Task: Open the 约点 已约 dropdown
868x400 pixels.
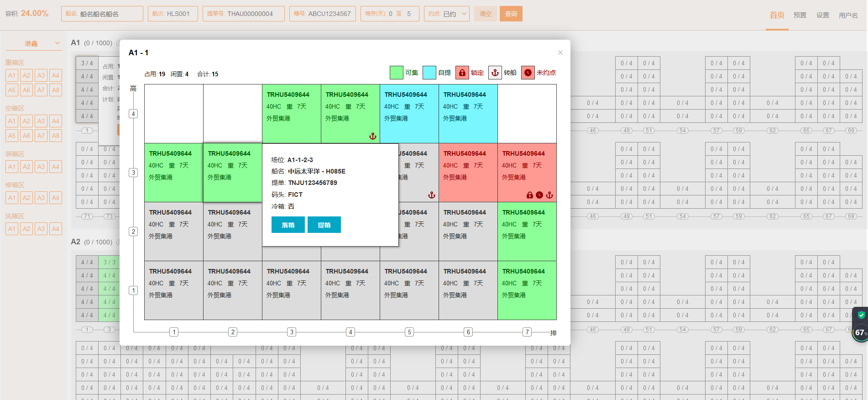Action: coord(446,14)
